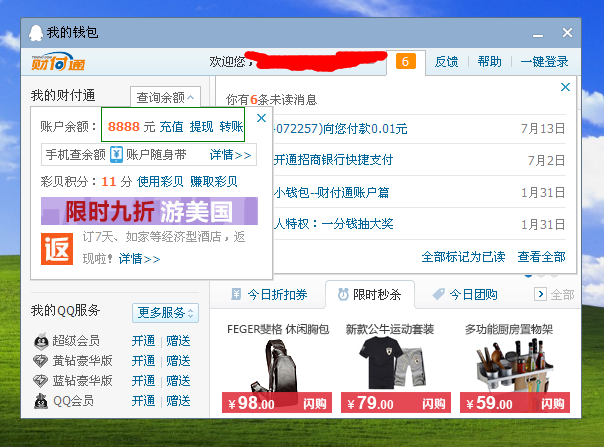Click 查看全部 messages link
The height and width of the screenshot is (447, 604).
(x=542, y=257)
